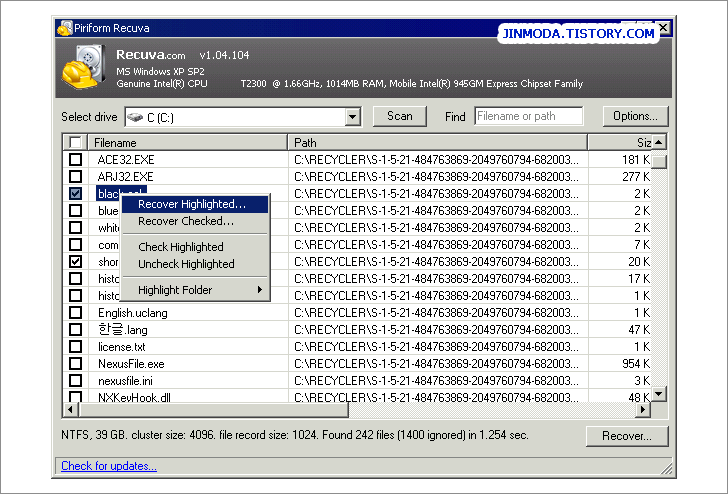
Task: Check the box for ARJ32.EXE
Action: 75,176
